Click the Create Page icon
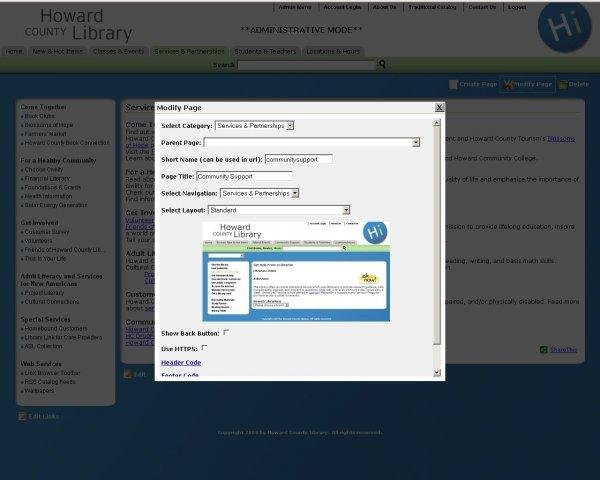 [x=453, y=85]
